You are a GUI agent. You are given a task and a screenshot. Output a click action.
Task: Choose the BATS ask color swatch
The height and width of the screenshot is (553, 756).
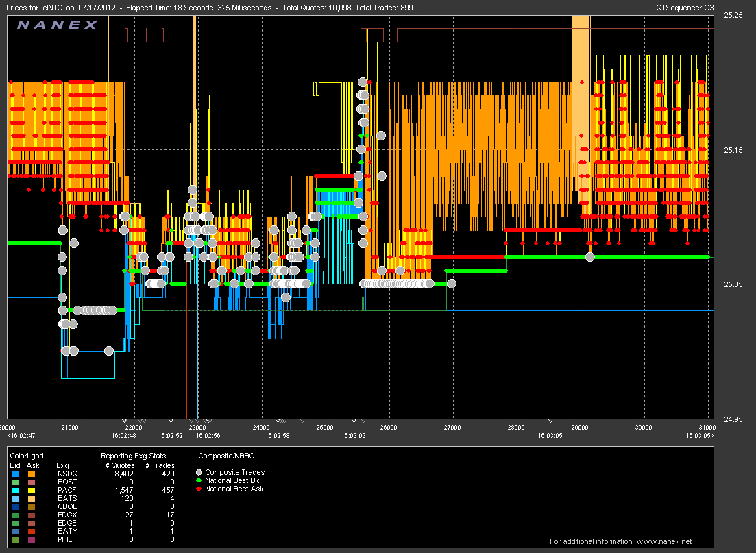[32, 498]
